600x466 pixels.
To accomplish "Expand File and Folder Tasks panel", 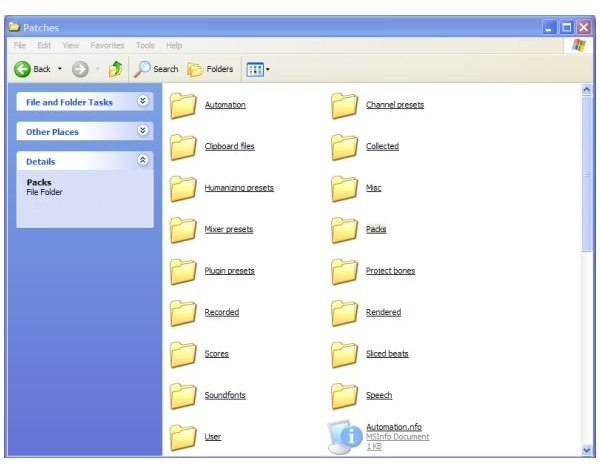I will click(x=142, y=102).
